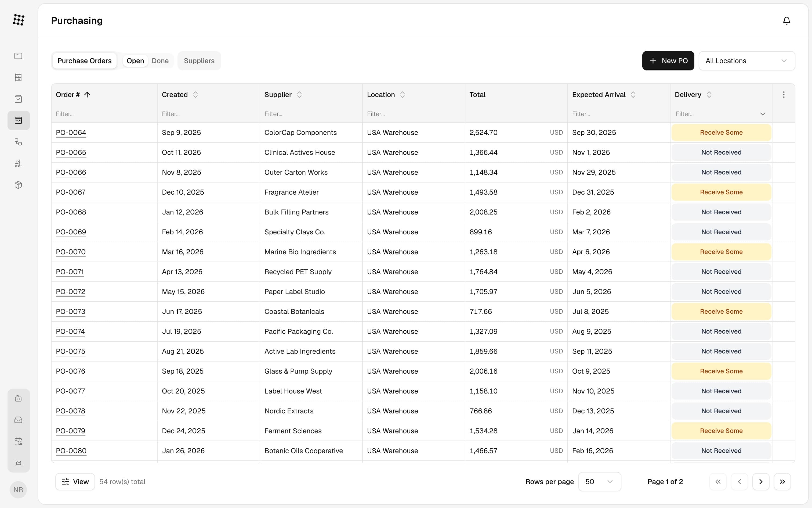Click the app logo in the sidebar
Image resolution: width=812 pixels, height=508 pixels.
pyautogui.click(x=19, y=20)
